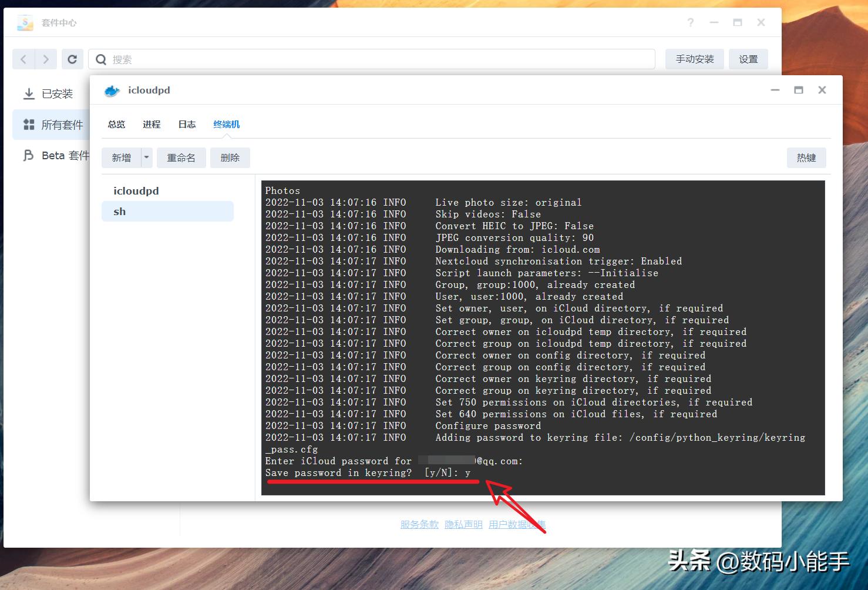Open the search magnifier in search bar
The width and height of the screenshot is (868, 590).
point(100,59)
